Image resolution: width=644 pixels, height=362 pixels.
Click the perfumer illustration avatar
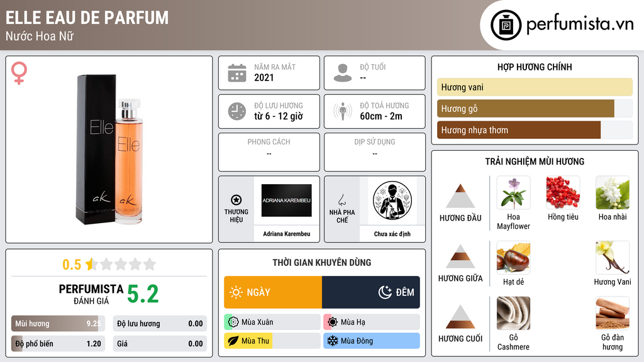[x=392, y=200]
